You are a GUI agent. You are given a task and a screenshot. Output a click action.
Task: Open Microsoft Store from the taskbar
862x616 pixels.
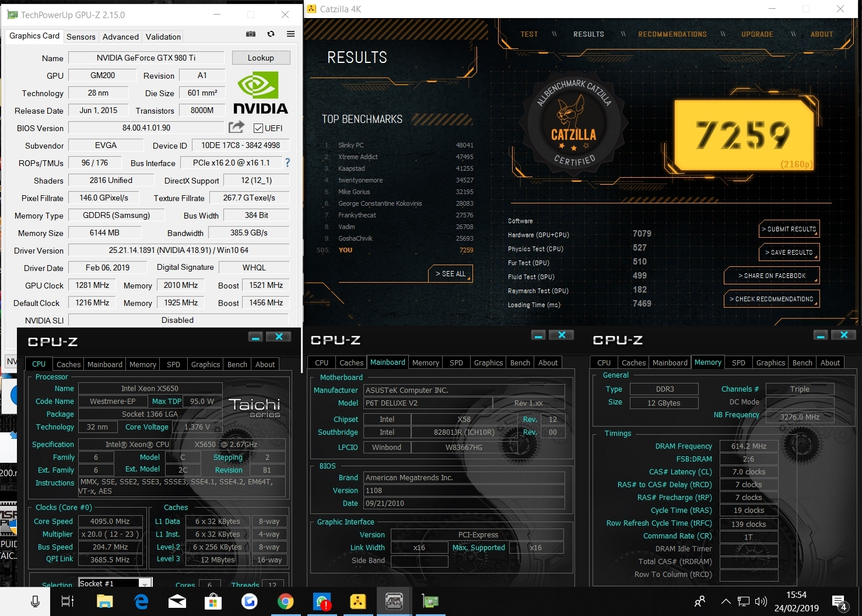213,601
